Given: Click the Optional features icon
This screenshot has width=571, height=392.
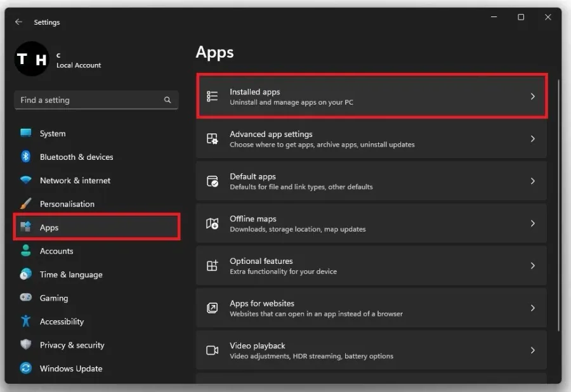Looking at the screenshot, I should (x=213, y=265).
